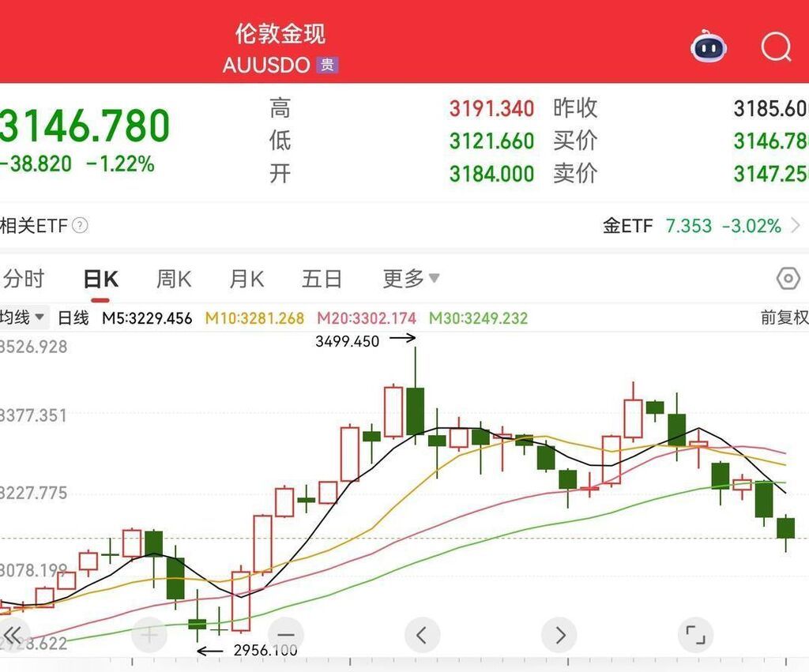
Task: Open the robot AI assistant icon
Action: pyautogui.click(x=709, y=47)
